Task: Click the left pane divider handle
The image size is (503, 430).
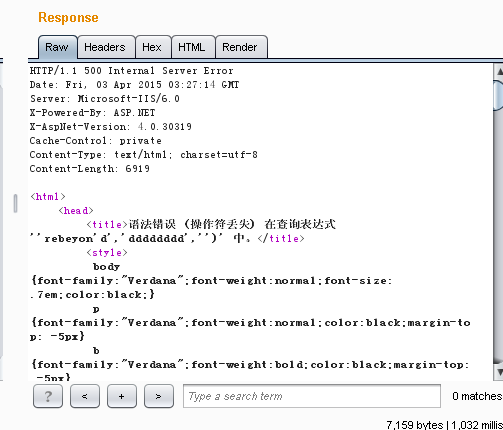Action: point(15,203)
